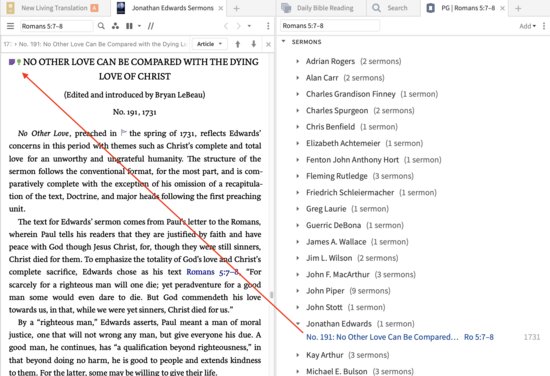This screenshot has height=376, width=550.
Task: Expand Charles Grandison Finney sermons
Action: pyautogui.click(x=297, y=94)
